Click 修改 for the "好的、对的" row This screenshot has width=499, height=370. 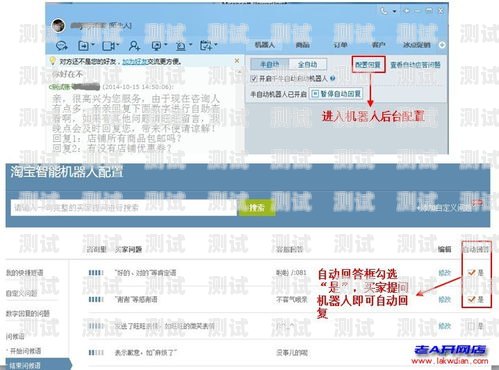pos(445,273)
